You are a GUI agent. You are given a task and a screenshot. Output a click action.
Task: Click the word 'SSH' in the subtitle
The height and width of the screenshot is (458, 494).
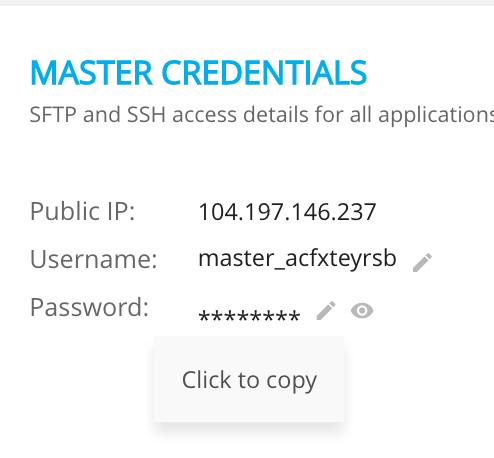[146, 115]
